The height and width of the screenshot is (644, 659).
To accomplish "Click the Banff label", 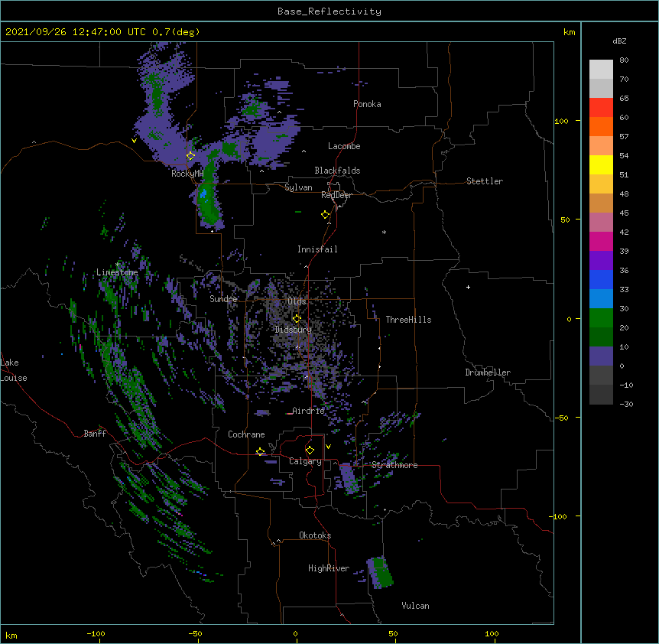I will point(95,434).
